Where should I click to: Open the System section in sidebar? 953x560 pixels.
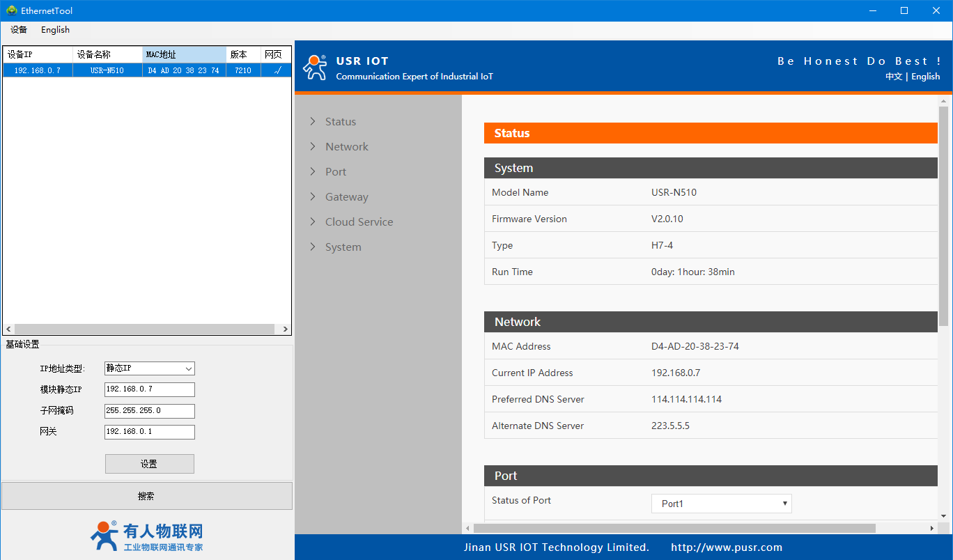pos(343,247)
